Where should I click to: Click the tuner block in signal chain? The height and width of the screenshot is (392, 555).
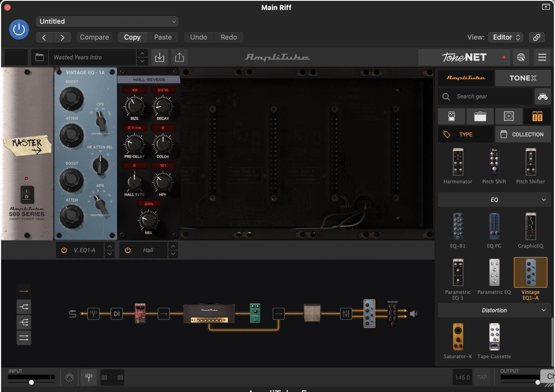click(x=93, y=314)
